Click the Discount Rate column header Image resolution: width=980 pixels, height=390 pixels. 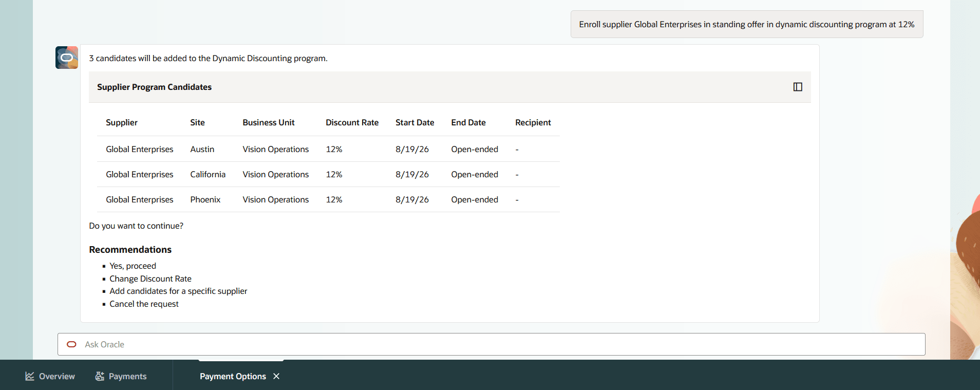(x=352, y=122)
